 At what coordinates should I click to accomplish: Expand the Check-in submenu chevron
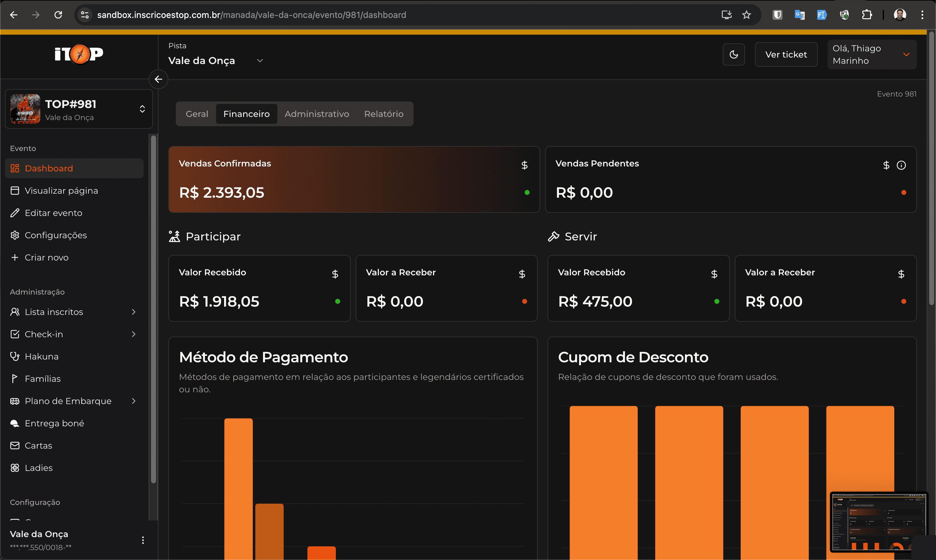(134, 334)
